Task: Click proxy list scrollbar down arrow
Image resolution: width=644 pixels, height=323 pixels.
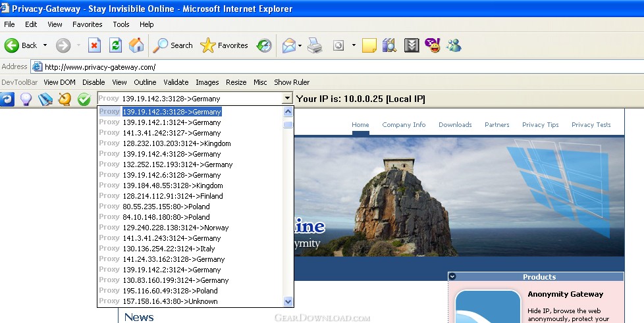Action: (x=288, y=301)
